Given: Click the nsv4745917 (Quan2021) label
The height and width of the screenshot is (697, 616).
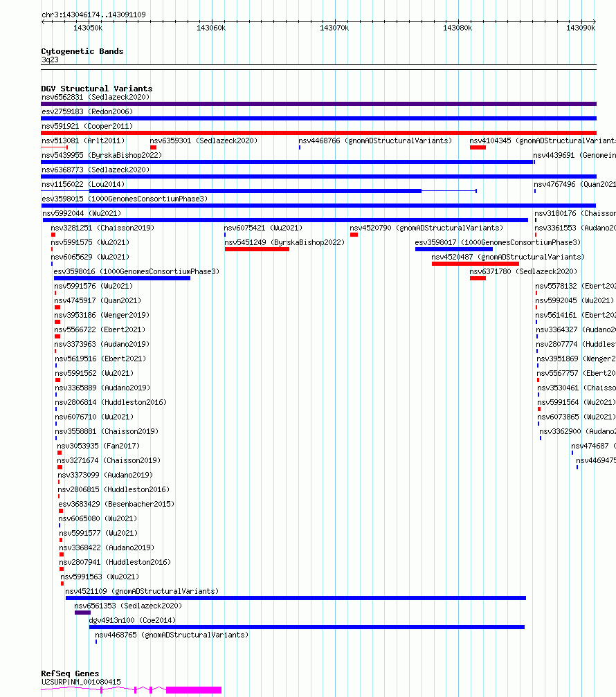Looking at the screenshot, I should pos(98,300).
